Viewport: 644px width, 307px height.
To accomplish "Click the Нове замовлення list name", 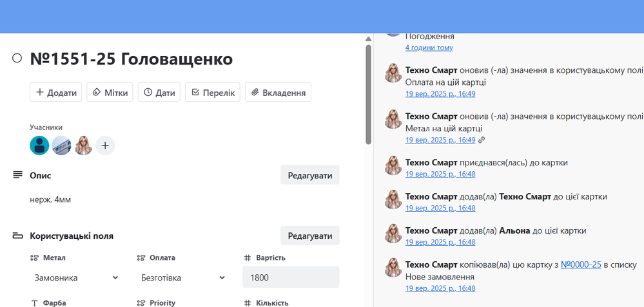I will 440,277.
